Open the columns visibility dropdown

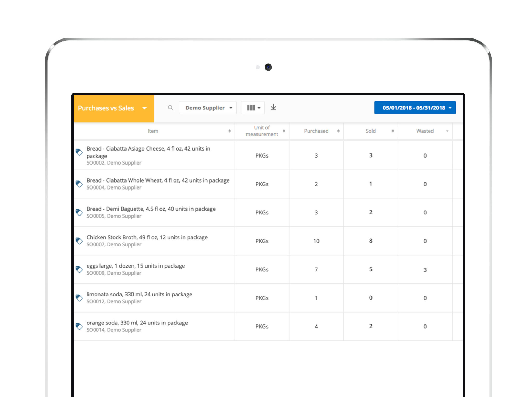(x=253, y=108)
